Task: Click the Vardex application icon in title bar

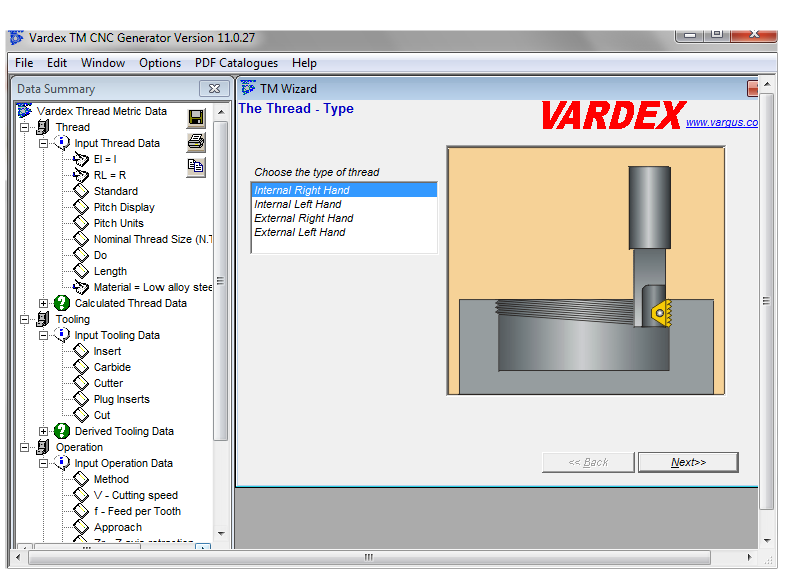Action: pyautogui.click(x=17, y=38)
